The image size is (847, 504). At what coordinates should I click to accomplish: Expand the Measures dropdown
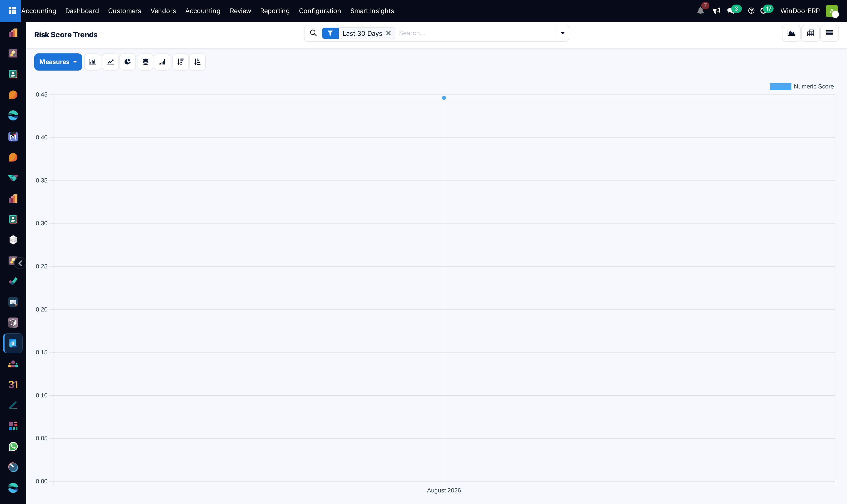click(58, 62)
